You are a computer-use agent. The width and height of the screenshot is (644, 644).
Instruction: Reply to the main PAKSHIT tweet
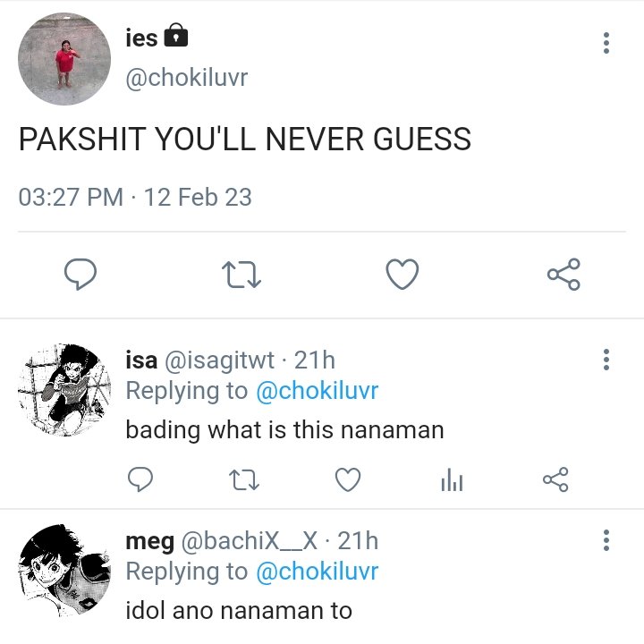[x=80, y=274]
